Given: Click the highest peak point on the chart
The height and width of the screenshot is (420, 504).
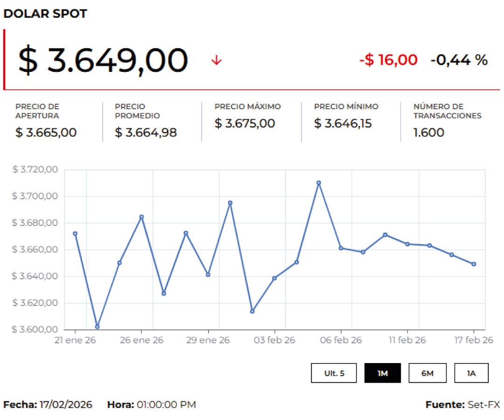Looking at the screenshot, I should [319, 183].
